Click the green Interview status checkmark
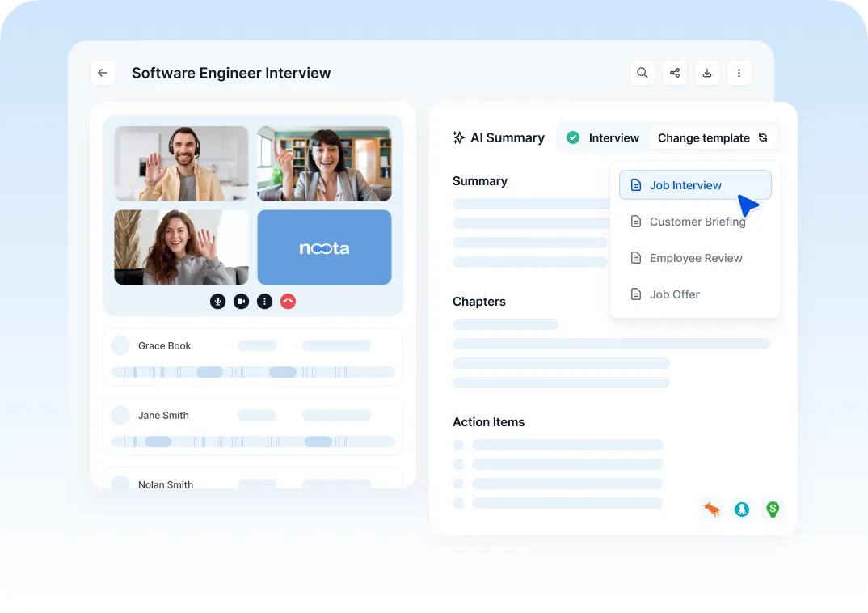Viewport: 868px width, 613px height. (x=573, y=138)
